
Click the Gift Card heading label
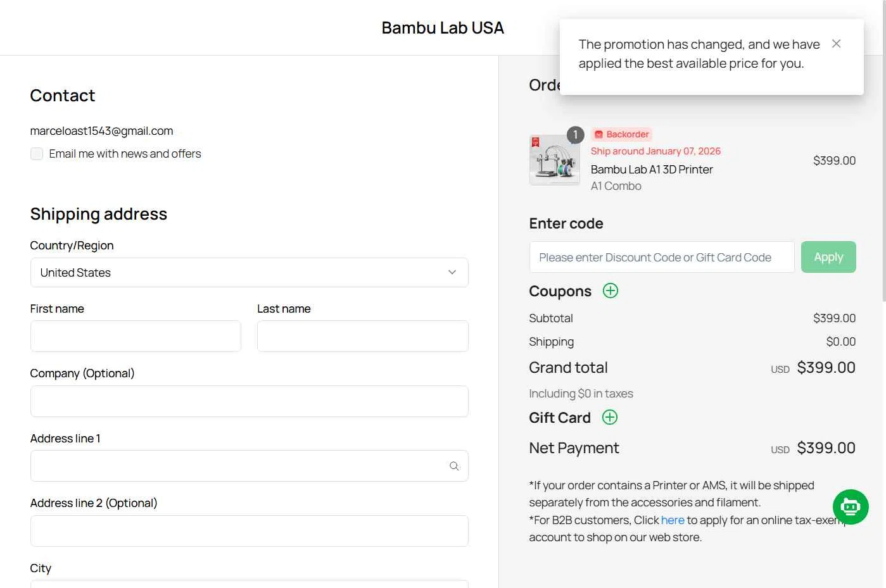(x=560, y=418)
